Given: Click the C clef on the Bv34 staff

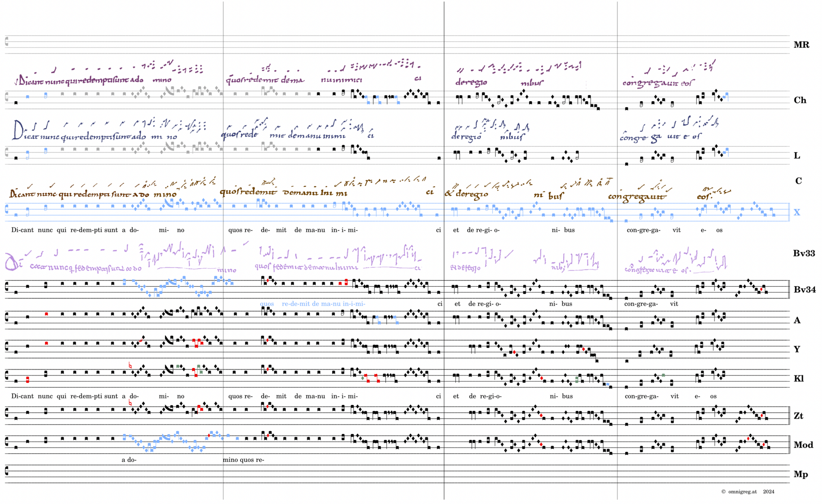Looking at the screenshot, I should pyautogui.click(x=7, y=286).
